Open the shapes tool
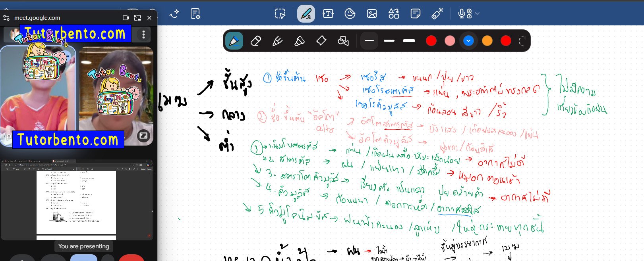 pyautogui.click(x=394, y=14)
